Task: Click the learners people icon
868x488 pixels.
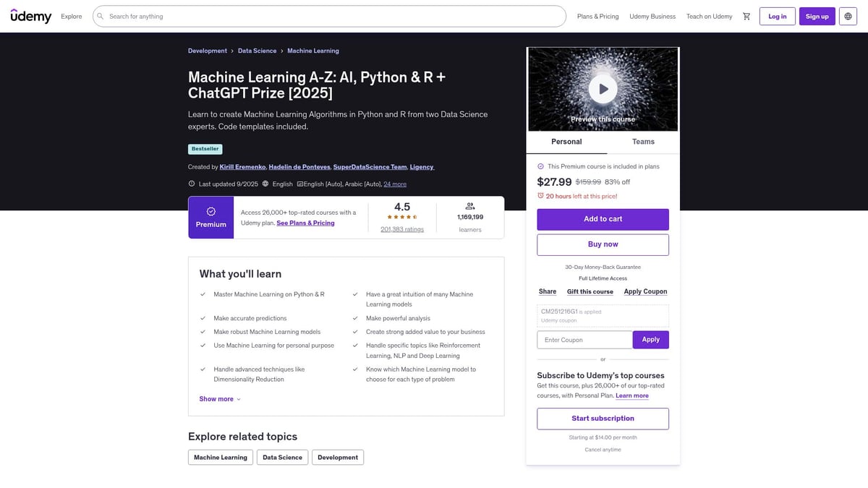Action: point(470,206)
